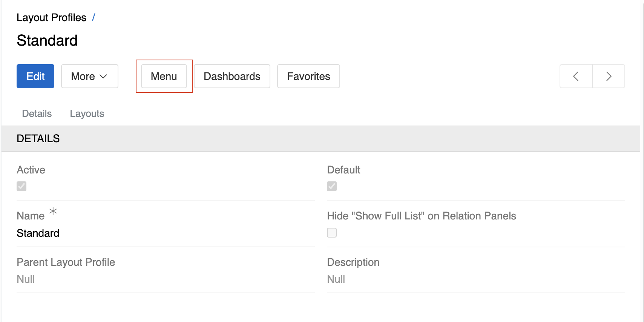This screenshot has height=322, width=644.
Task: Open the Menu layout editor
Action: 164,76
